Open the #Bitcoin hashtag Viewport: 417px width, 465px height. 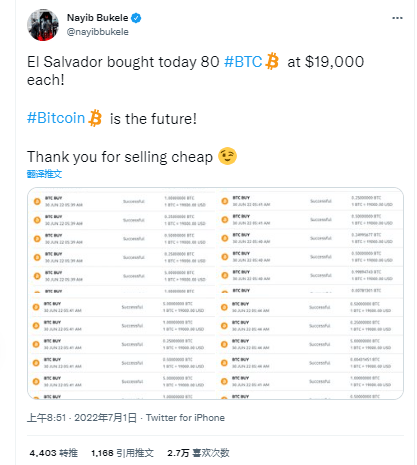click(x=56, y=118)
